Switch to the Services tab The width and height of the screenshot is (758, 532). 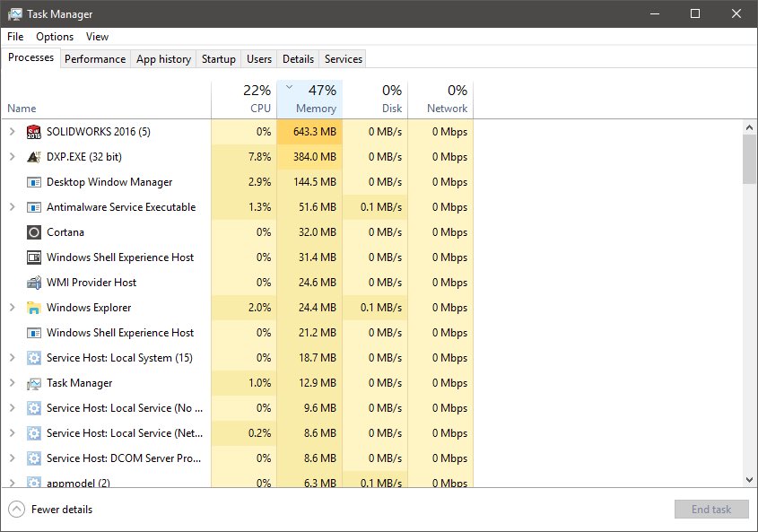(344, 59)
